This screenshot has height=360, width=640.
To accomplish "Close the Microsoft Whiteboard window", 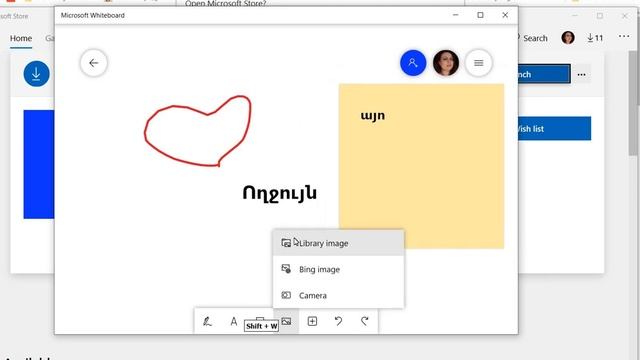I will 505,15.
